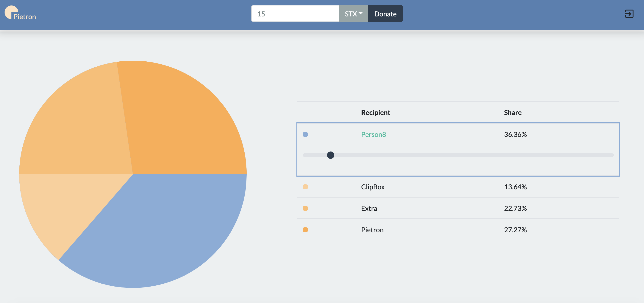
Task: Open the STX currency dropdown
Action: point(353,14)
